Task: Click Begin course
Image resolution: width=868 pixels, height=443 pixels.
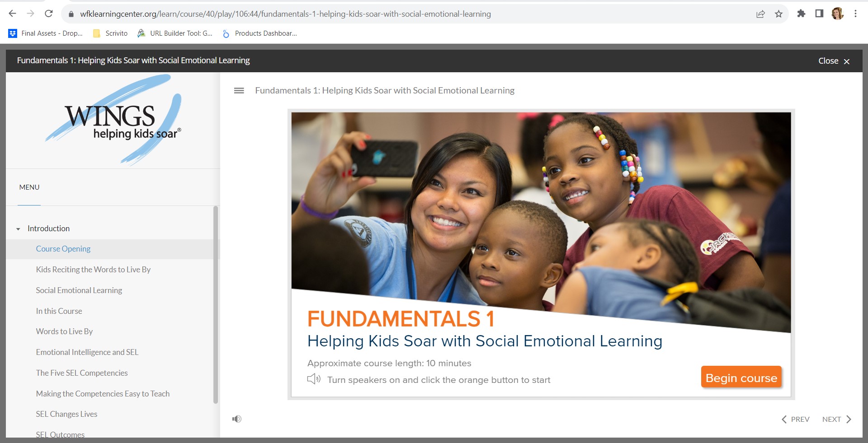Action: (741, 378)
